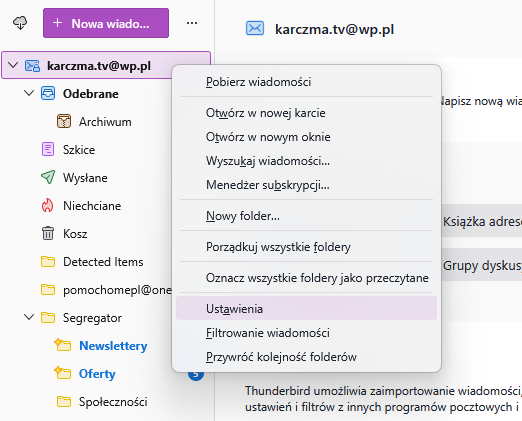This screenshot has height=421, width=522.
Task: Open the Odebrane folder
Action: click(x=91, y=94)
